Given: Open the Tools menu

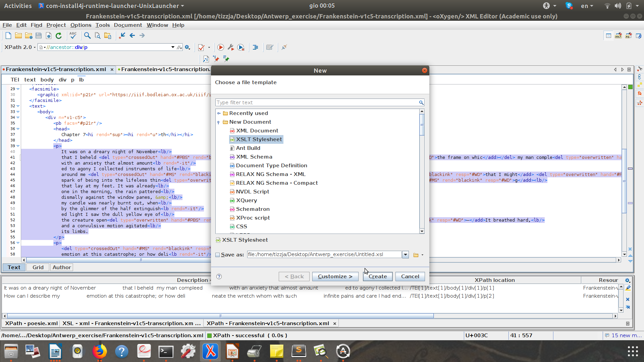Looking at the screenshot, I should (102, 25).
